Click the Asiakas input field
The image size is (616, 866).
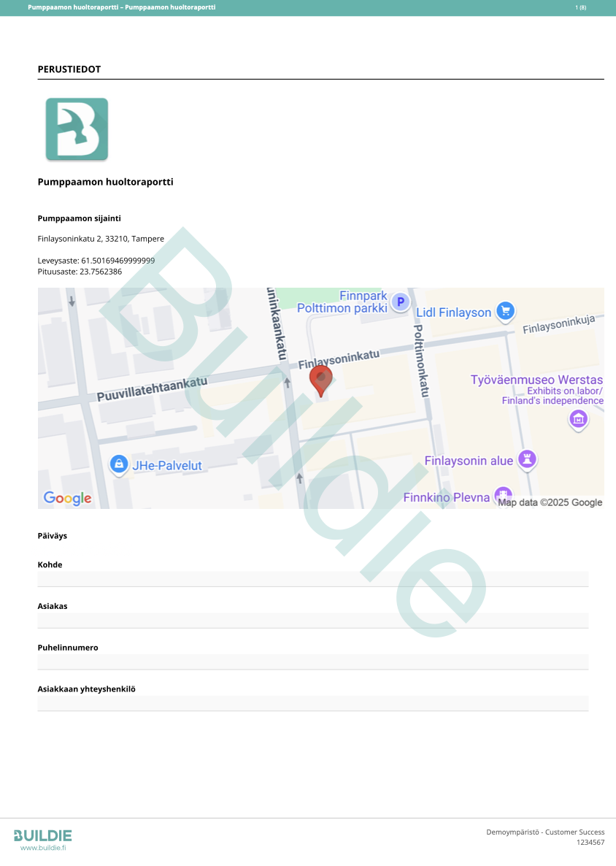312,621
